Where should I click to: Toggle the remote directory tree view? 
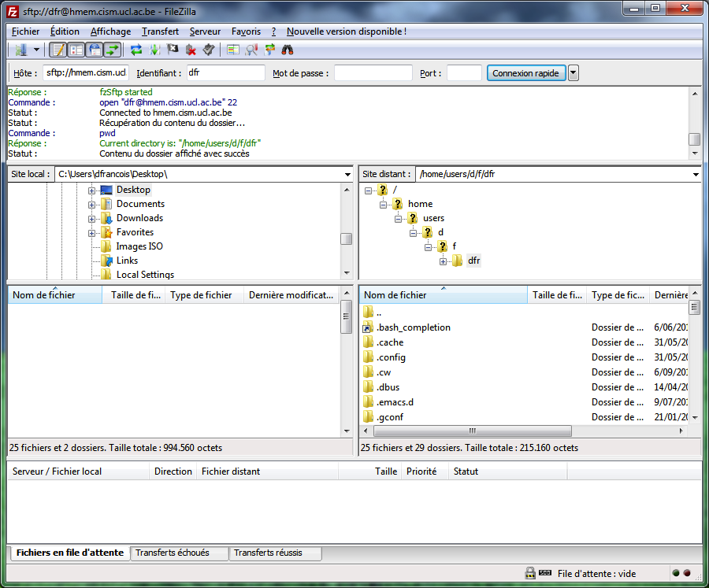pyautogui.click(x=95, y=50)
